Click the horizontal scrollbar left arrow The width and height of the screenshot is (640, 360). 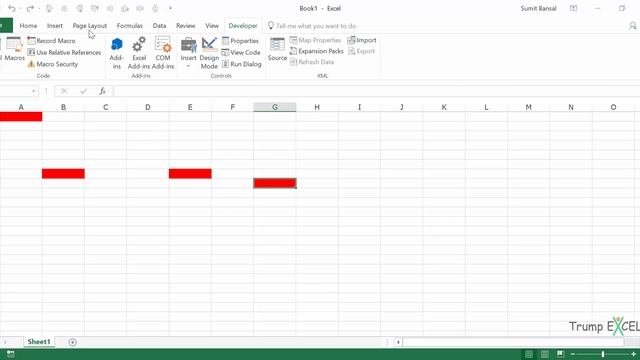(398, 342)
